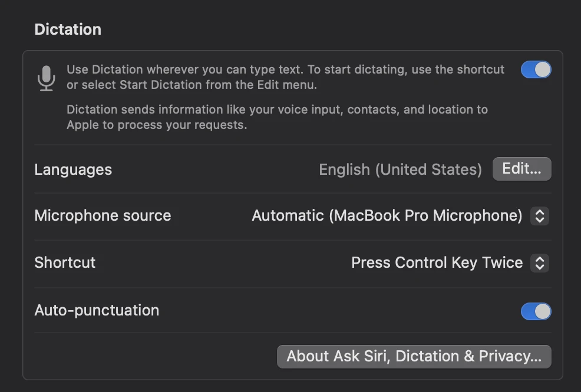Click the Shortcut row label
This screenshot has height=392, width=581.
(65, 263)
